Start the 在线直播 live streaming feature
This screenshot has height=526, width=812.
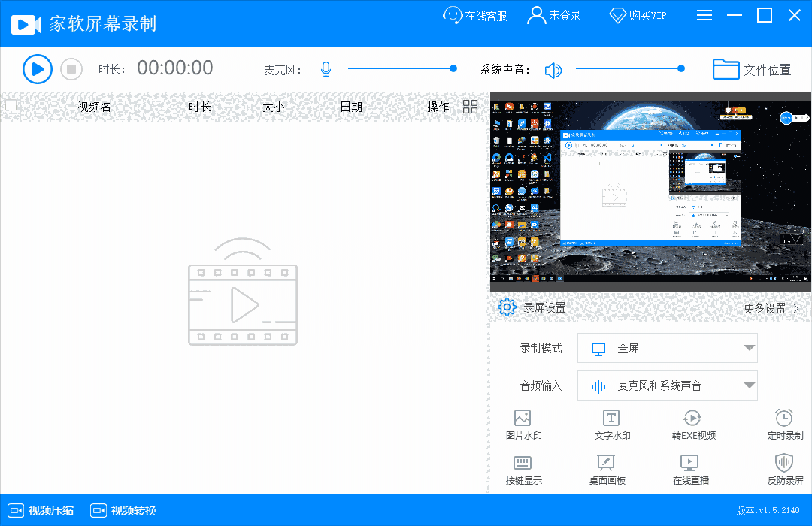pyautogui.click(x=689, y=467)
